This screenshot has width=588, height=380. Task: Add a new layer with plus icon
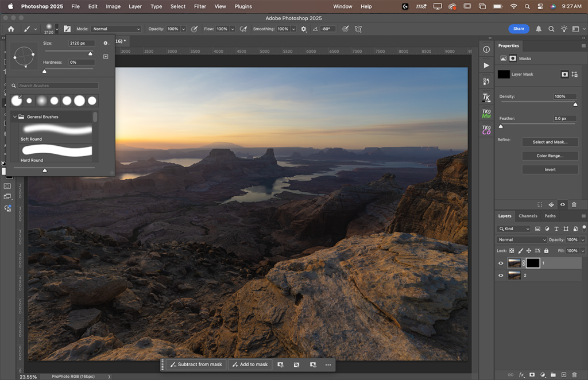564,374
